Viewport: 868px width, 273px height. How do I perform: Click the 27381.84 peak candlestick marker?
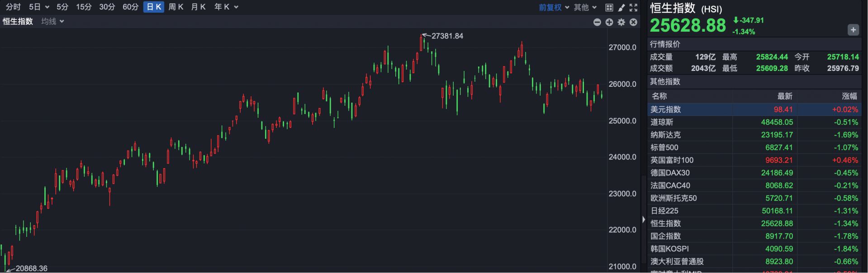coord(422,42)
